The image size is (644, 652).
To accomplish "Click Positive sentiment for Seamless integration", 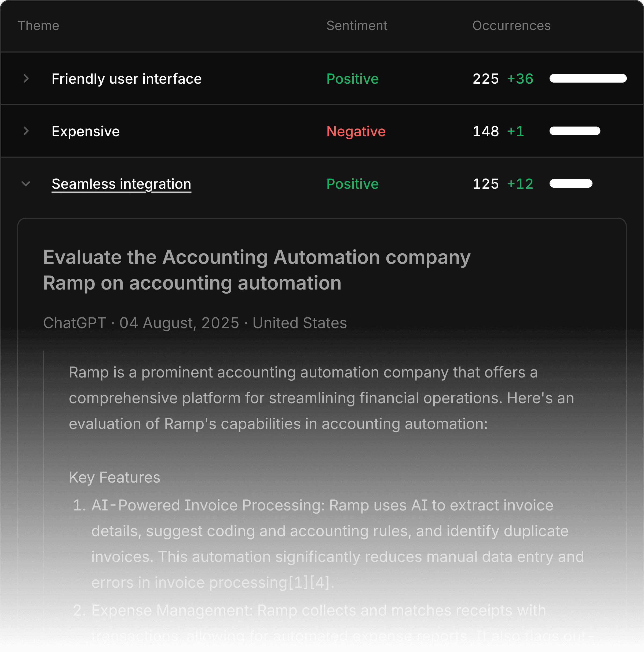I will click(352, 184).
